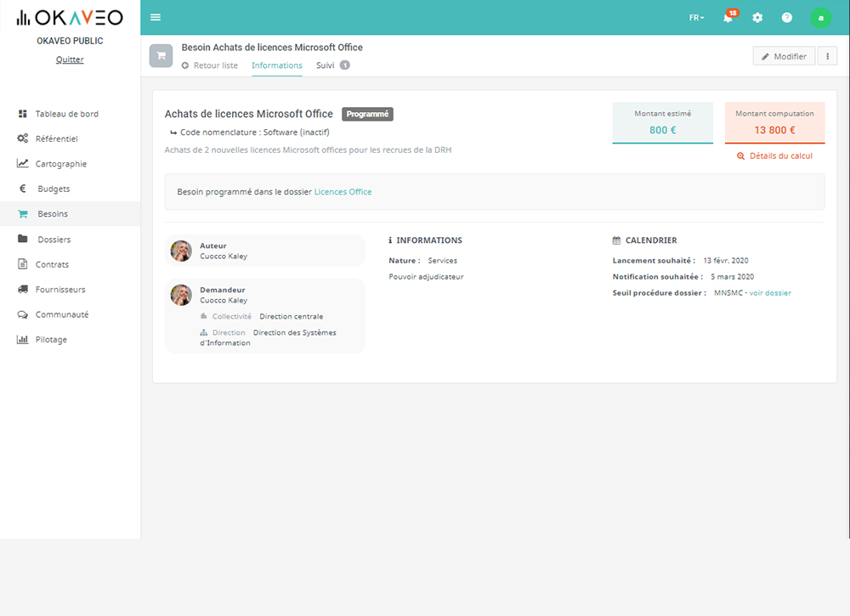Click the Budgets euro icon

[22, 189]
